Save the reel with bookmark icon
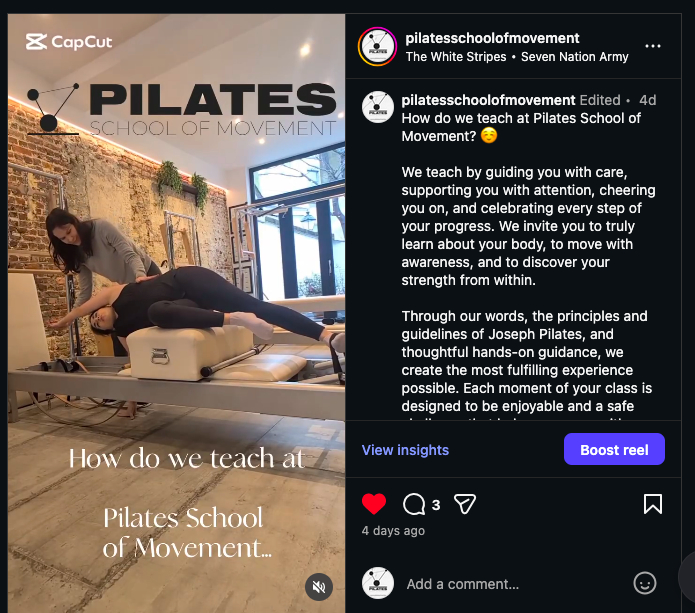 pyautogui.click(x=653, y=504)
